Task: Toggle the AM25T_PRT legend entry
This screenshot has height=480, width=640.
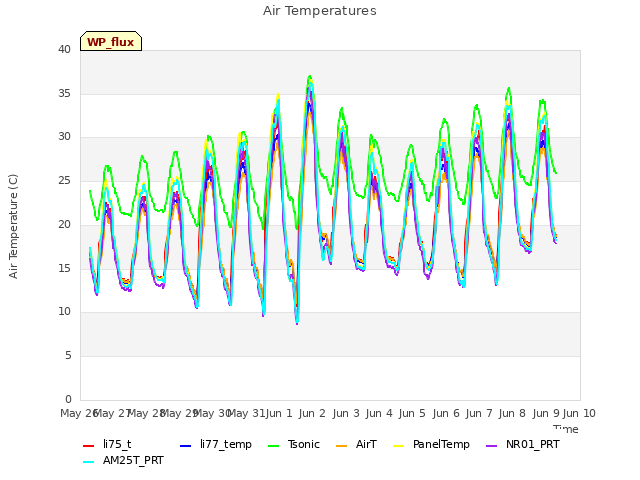Action: [x=123, y=461]
